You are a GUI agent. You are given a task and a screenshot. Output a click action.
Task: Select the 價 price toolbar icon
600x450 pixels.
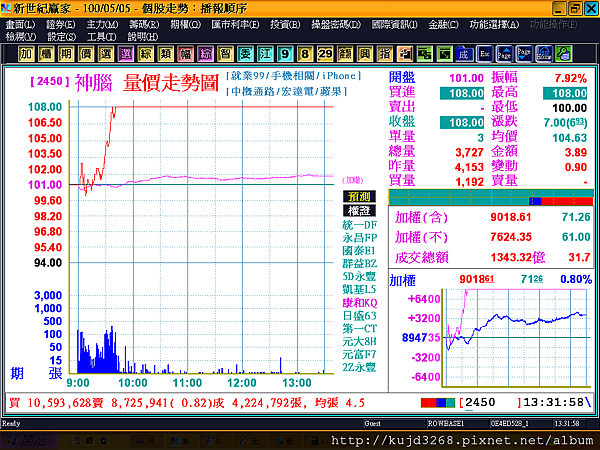coord(86,54)
